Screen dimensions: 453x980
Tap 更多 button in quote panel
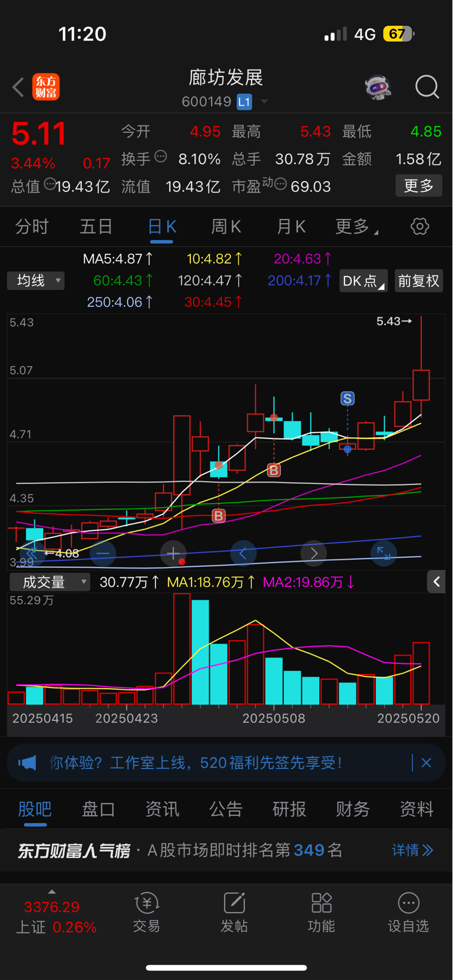point(419,186)
